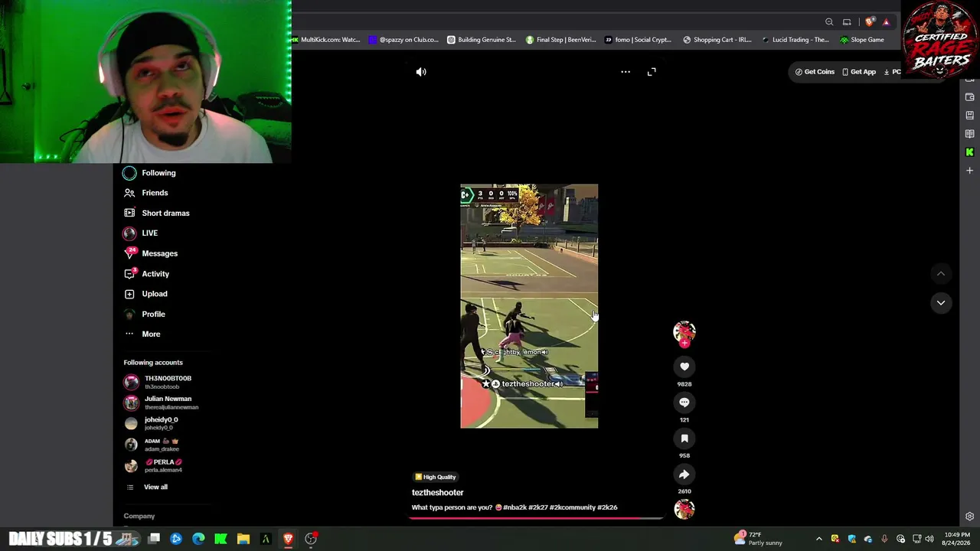Mute the TikTok video sound
Screen dimensions: 980x551
[421, 72]
